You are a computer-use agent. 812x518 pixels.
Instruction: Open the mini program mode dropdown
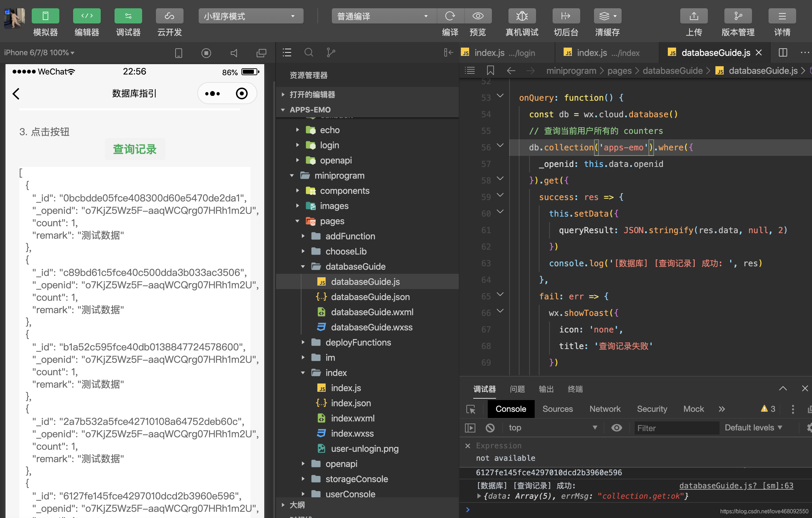(251, 16)
